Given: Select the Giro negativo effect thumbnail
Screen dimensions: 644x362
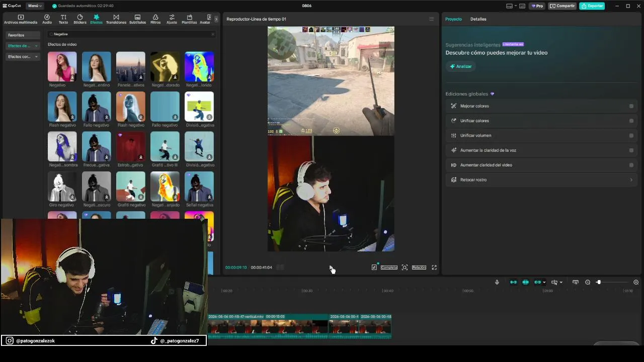Looking at the screenshot, I should (x=62, y=187).
